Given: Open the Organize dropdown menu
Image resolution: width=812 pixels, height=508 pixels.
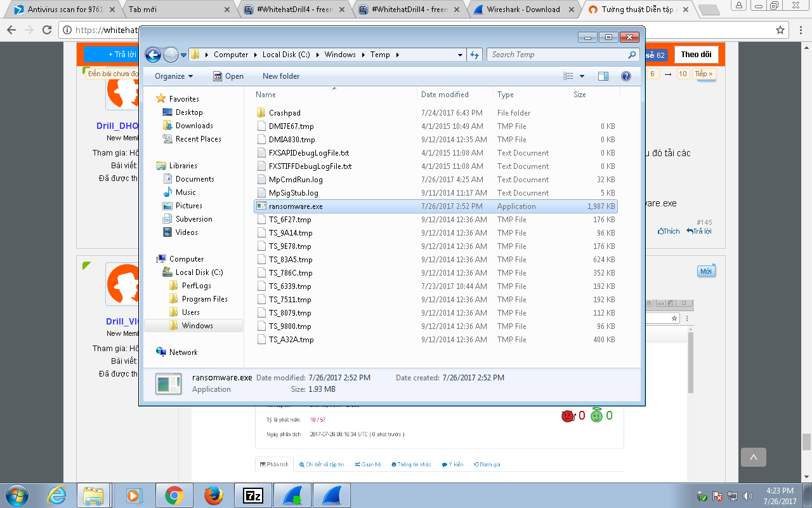Looking at the screenshot, I should tap(174, 76).
